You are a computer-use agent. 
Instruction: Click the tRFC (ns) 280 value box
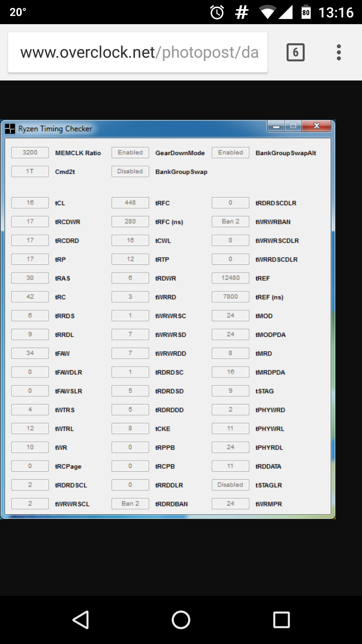[x=130, y=222]
